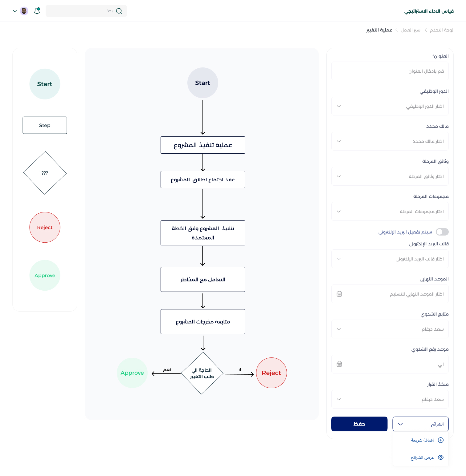
Task: Click calendar icon in الموعد النهائي field
Action: 339,294
